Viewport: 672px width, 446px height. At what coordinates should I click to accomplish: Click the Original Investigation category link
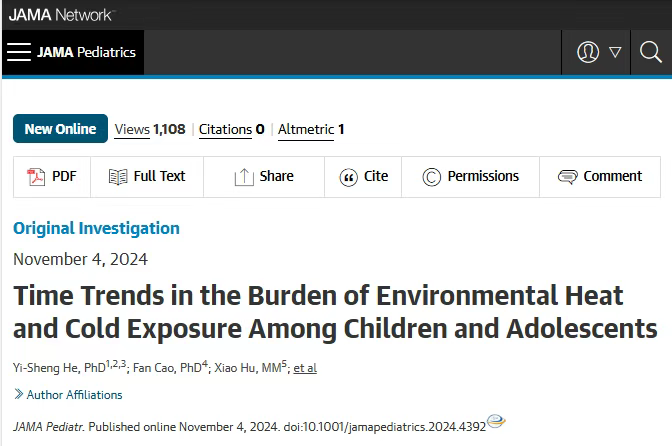(96, 228)
